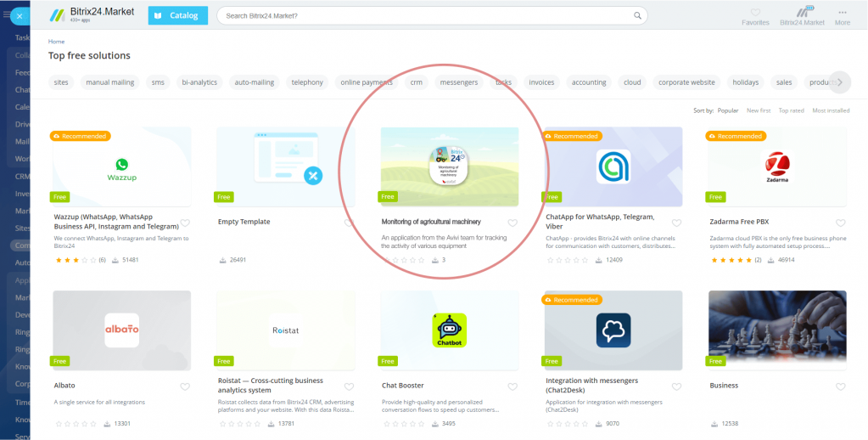
Task: Filter by invoices tag
Action: click(x=541, y=82)
